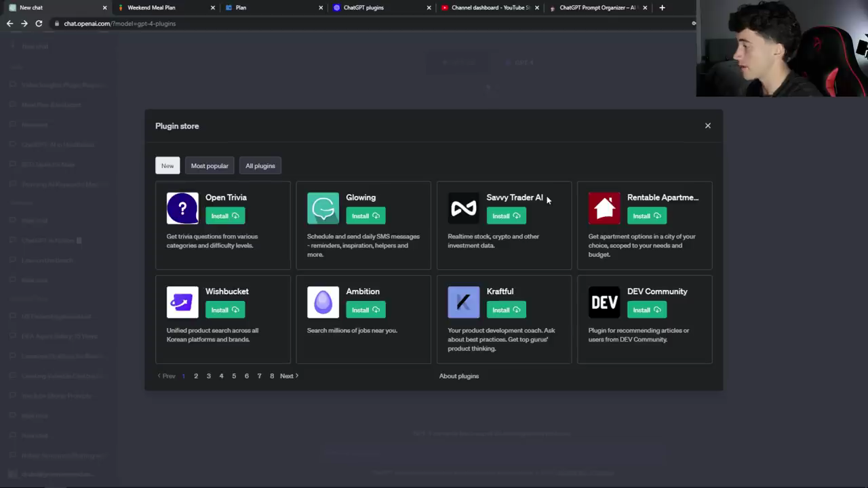Go to plugin page 6
This screenshot has height=488, width=868.
(247, 376)
